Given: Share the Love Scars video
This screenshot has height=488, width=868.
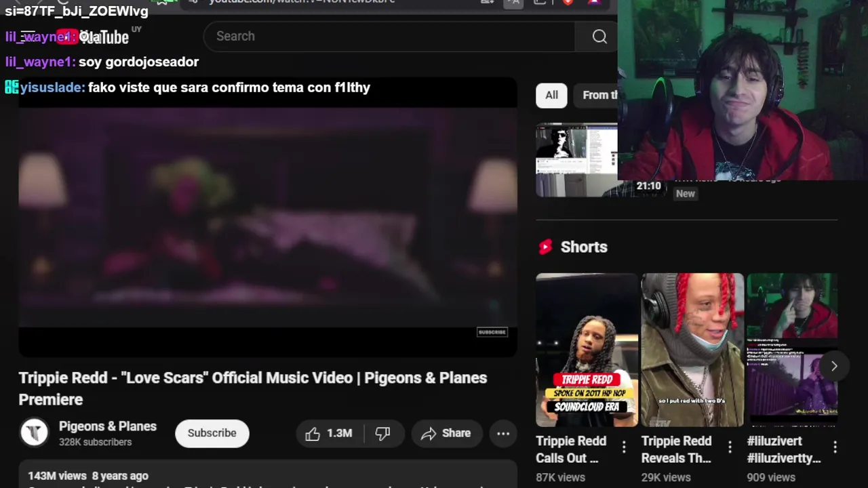Looking at the screenshot, I should [x=446, y=434].
